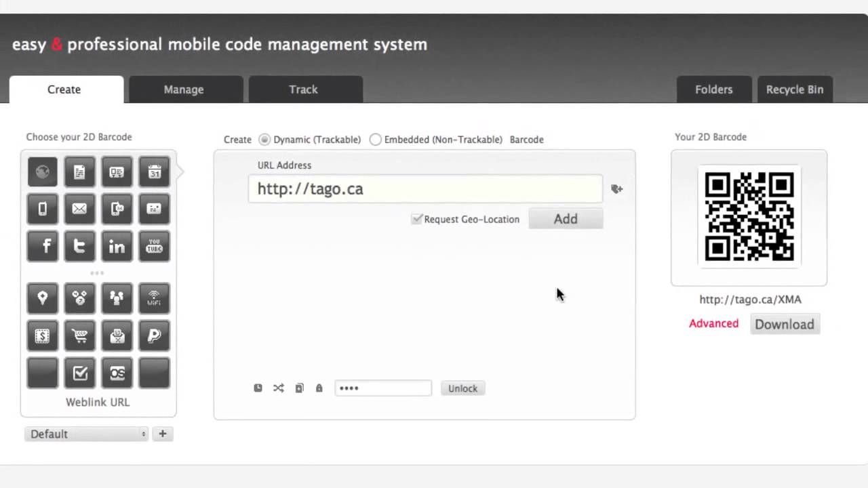Select the question bubbles barcode type
868x488 pixels.
[79, 298]
